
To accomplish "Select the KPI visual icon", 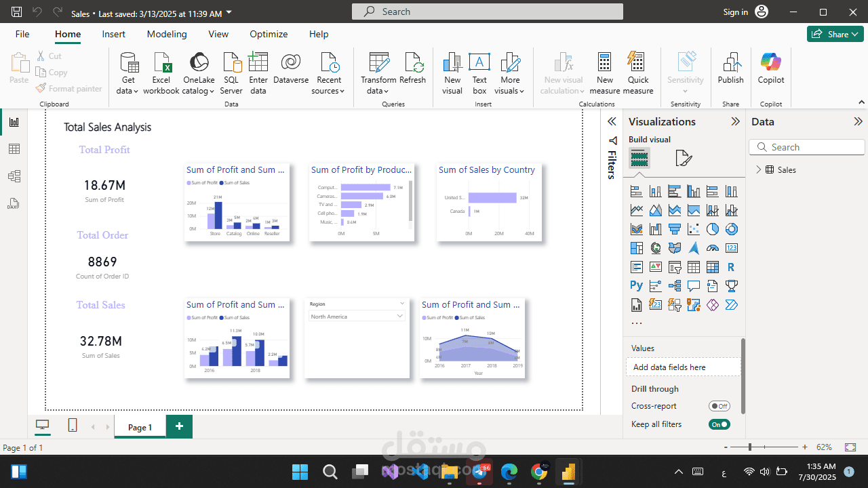I will pyautogui.click(x=655, y=267).
